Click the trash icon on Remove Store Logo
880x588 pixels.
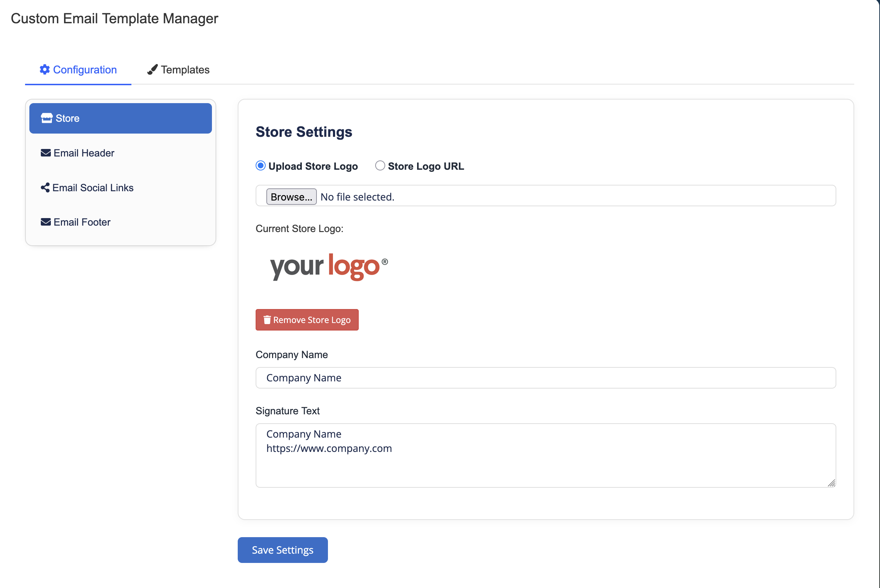click(x=267, y=320)
